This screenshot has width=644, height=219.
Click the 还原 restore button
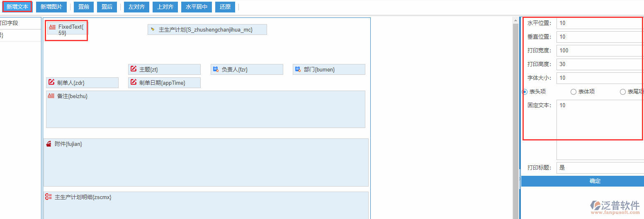pos(225,7)
